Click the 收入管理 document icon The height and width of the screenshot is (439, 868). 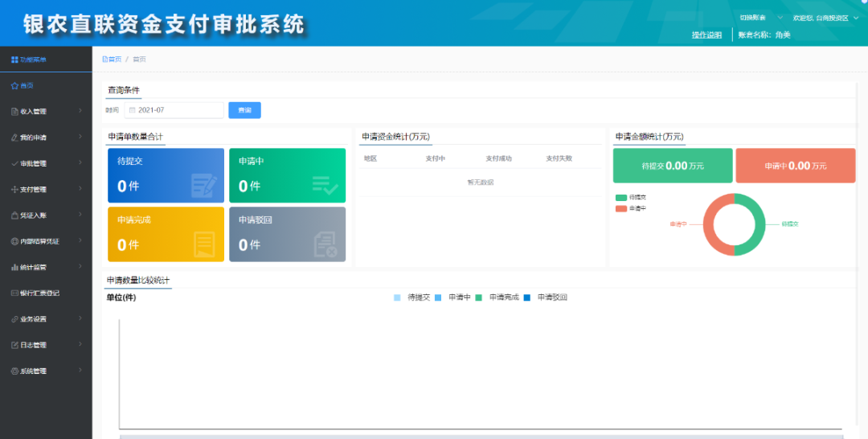[x=14, y=112]
